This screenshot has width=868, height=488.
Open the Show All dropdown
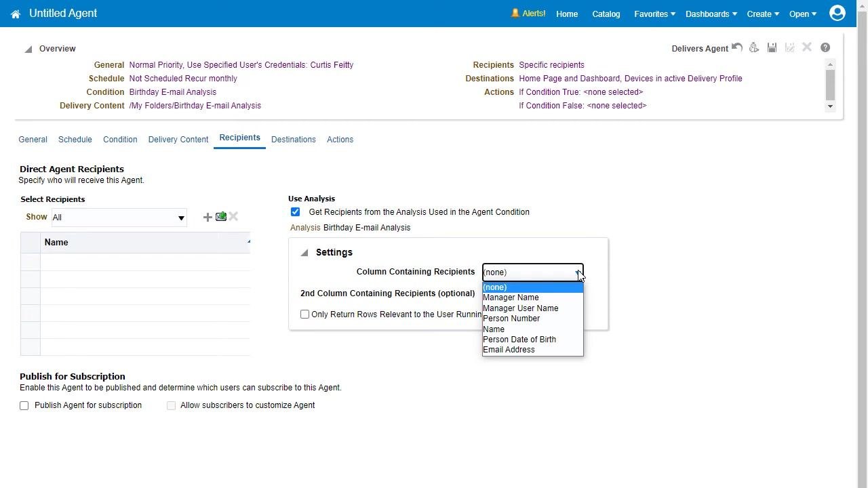[x=119, y=218]
